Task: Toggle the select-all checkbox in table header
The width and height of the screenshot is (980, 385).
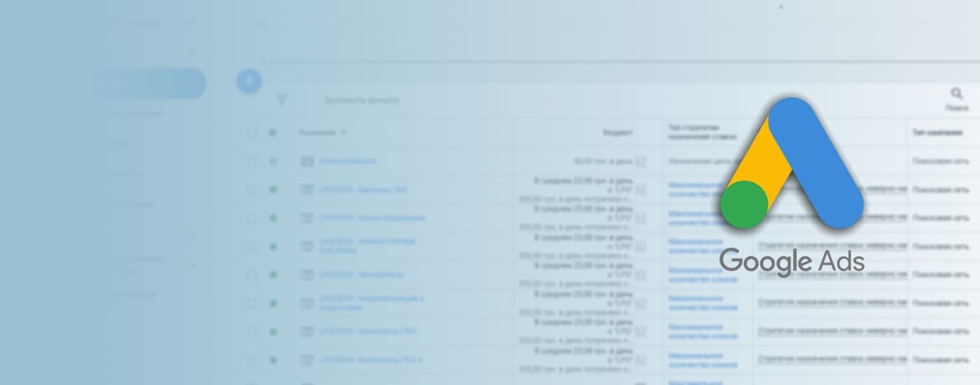Action: coord(251,132)
